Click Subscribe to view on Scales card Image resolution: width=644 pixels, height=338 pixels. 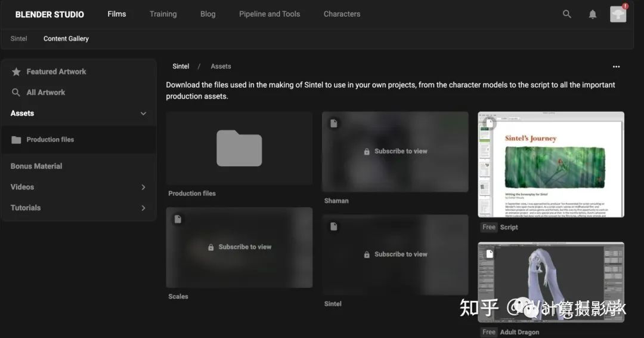click(245, 247)
